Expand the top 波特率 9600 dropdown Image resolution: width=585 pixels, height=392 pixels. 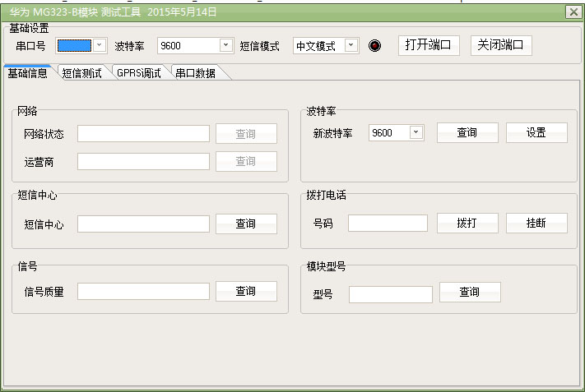pos(226,46)
